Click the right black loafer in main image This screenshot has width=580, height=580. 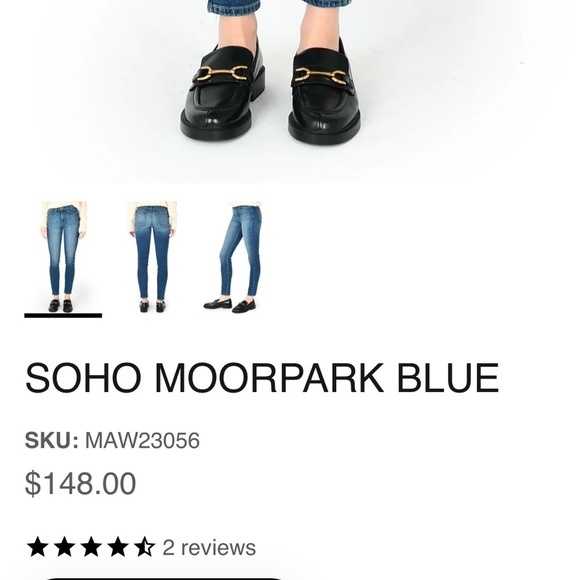point(324,94)
